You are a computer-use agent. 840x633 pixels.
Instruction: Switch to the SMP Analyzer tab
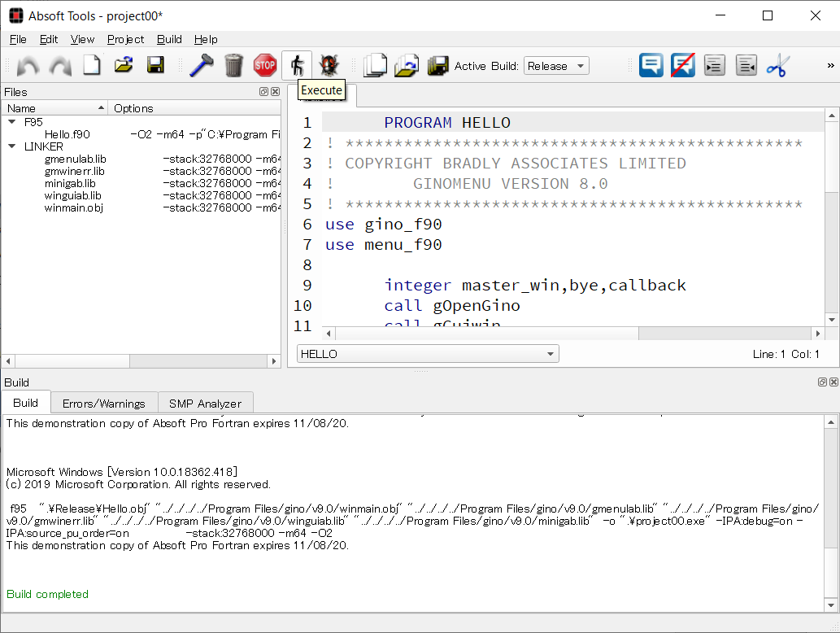tap(205, 404)
